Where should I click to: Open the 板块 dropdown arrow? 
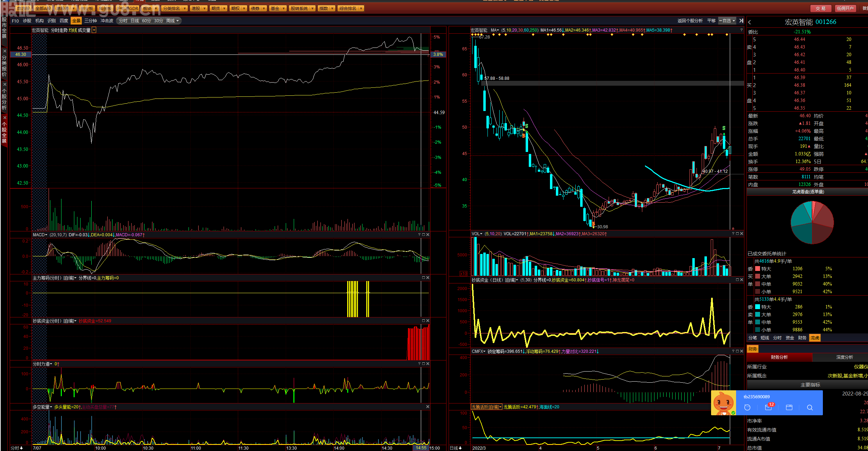click(156, 8)
